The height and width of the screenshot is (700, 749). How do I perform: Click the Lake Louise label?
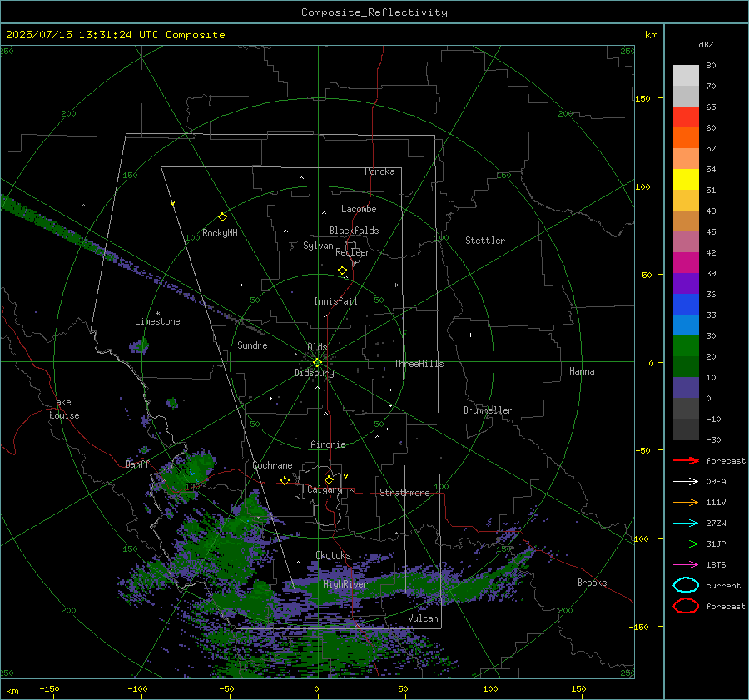[64, 409]
